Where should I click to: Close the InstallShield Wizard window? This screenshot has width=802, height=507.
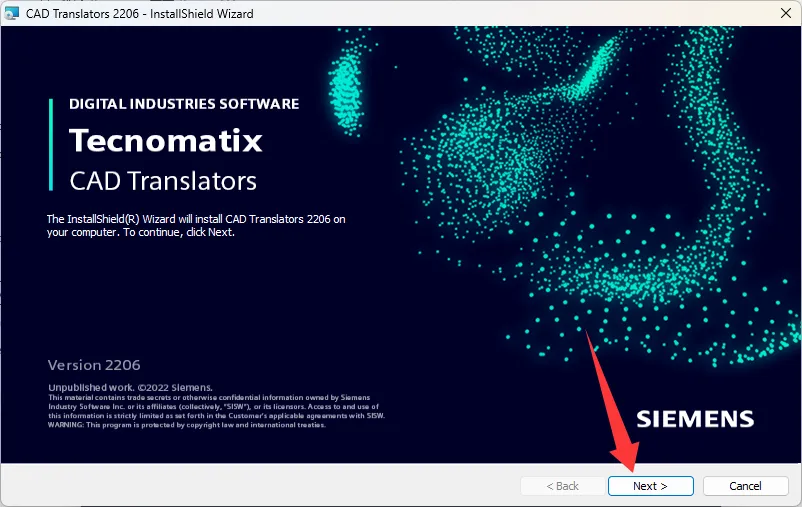[x=786, y=13]
